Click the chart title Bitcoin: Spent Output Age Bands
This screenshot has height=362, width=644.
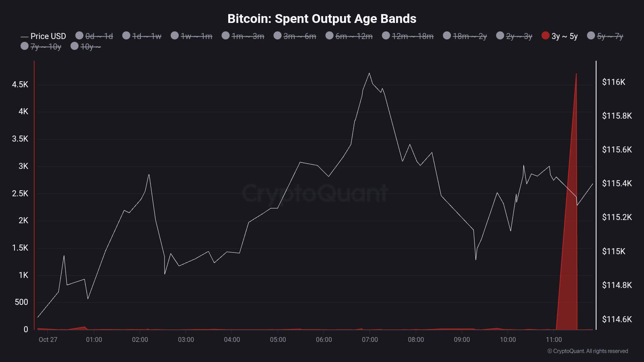click(322, 19)
